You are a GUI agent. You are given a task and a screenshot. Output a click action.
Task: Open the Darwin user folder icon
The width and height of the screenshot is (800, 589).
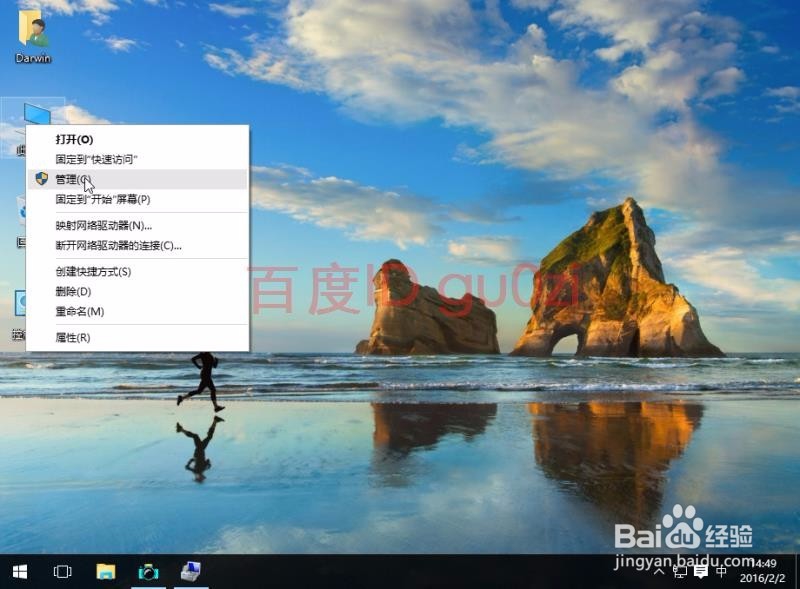point(33,36)
